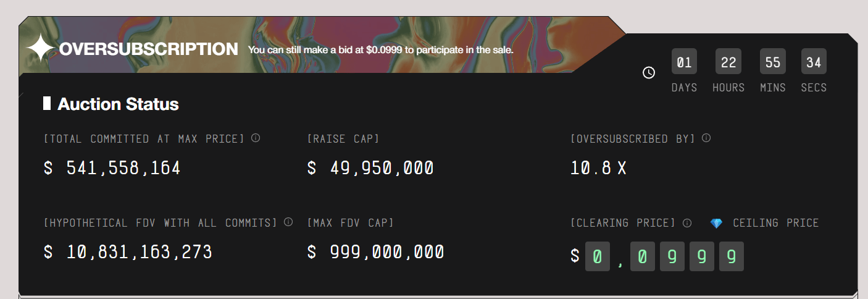Image resolution: width=868 pixels, height=299 pixels.
Task: Click the Max FDV Cap value $999,000,000
Action: pos(375,252)
